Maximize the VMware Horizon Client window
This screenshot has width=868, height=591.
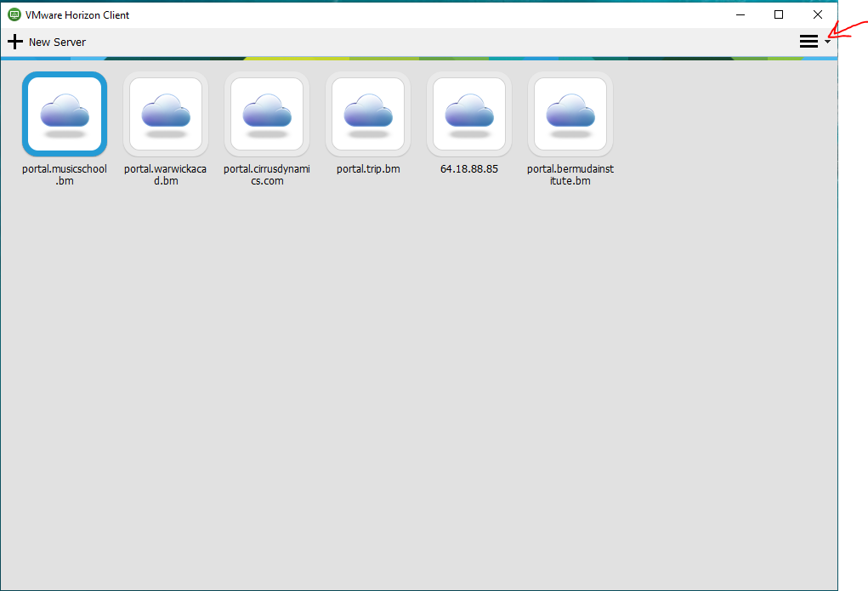779,15
